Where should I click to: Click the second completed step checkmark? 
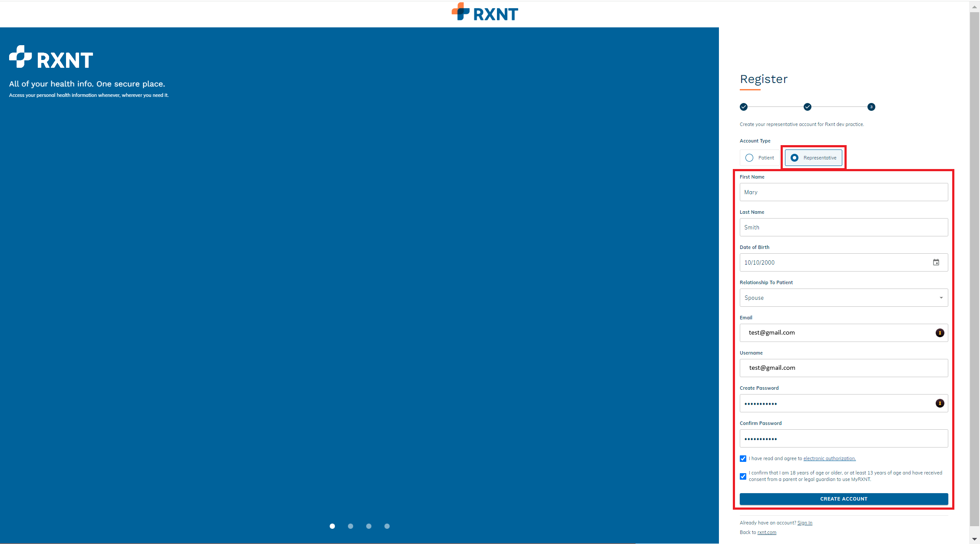point(808,107)
